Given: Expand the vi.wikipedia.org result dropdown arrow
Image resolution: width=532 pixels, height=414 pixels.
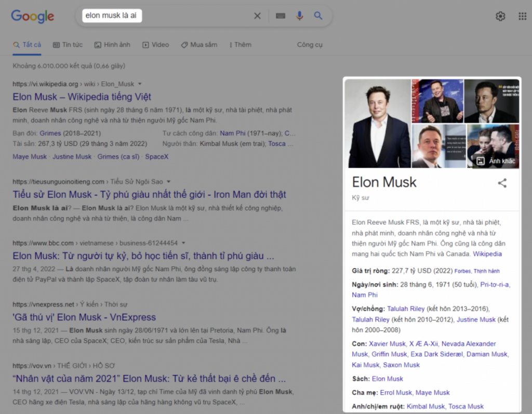Looking at the screenshot, I should [x=140, y=84].
